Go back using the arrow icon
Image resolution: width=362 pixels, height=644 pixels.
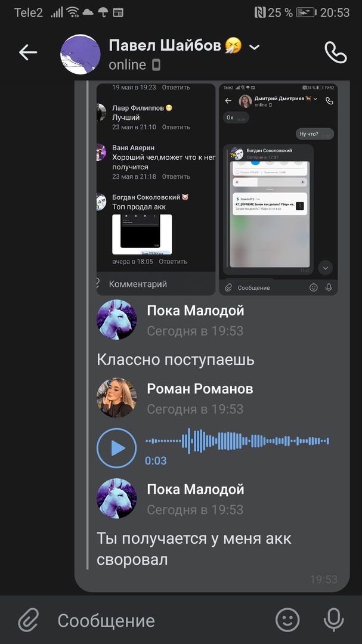click(28, 52)
